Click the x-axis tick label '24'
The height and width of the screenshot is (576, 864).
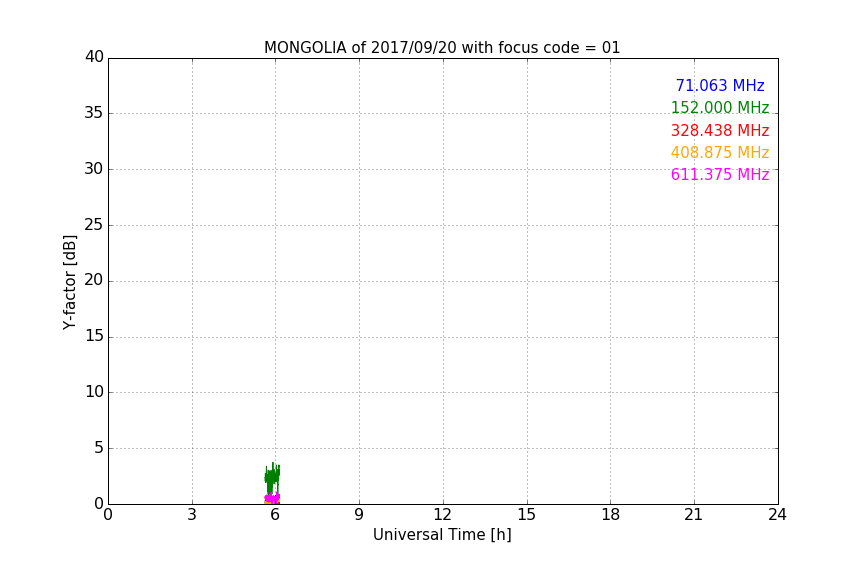coord(777,515)
